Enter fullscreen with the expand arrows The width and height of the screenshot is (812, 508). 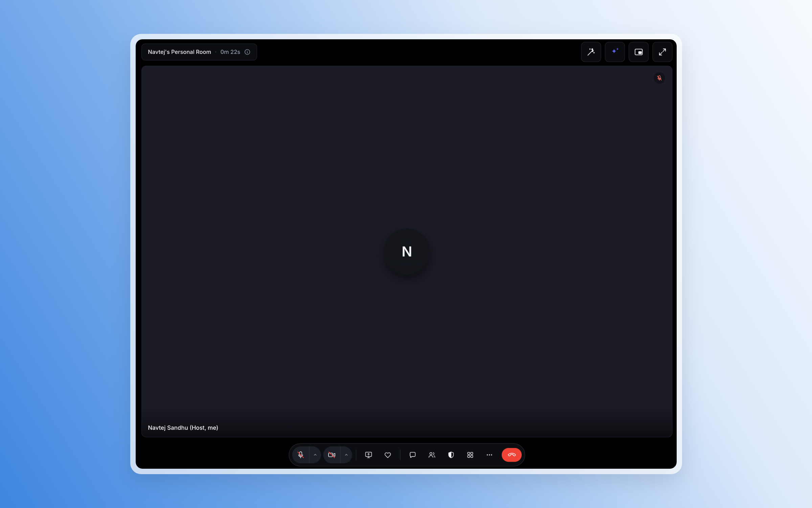pos(662,52)
